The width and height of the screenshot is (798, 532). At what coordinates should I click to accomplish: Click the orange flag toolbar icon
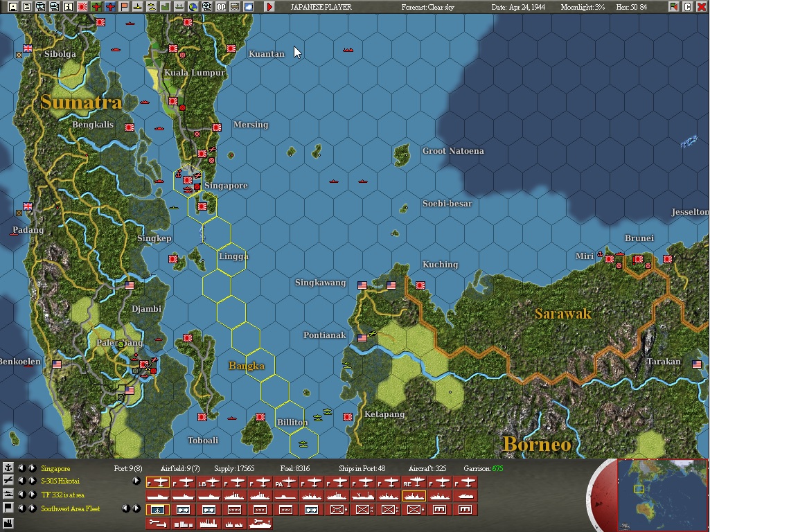tap(124, 7)
